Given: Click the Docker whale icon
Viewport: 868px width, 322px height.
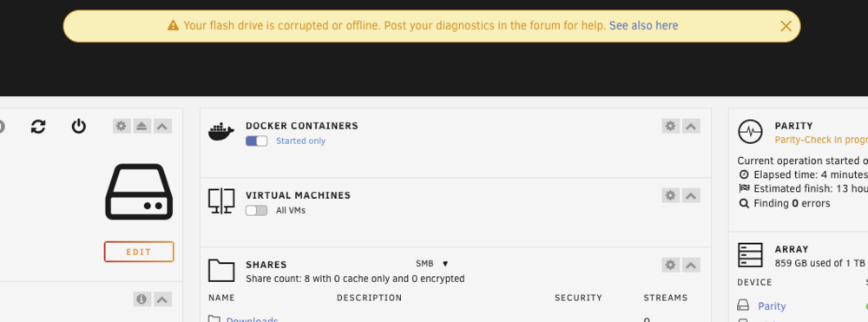Looking at the screenshot, I should (221, 132).
